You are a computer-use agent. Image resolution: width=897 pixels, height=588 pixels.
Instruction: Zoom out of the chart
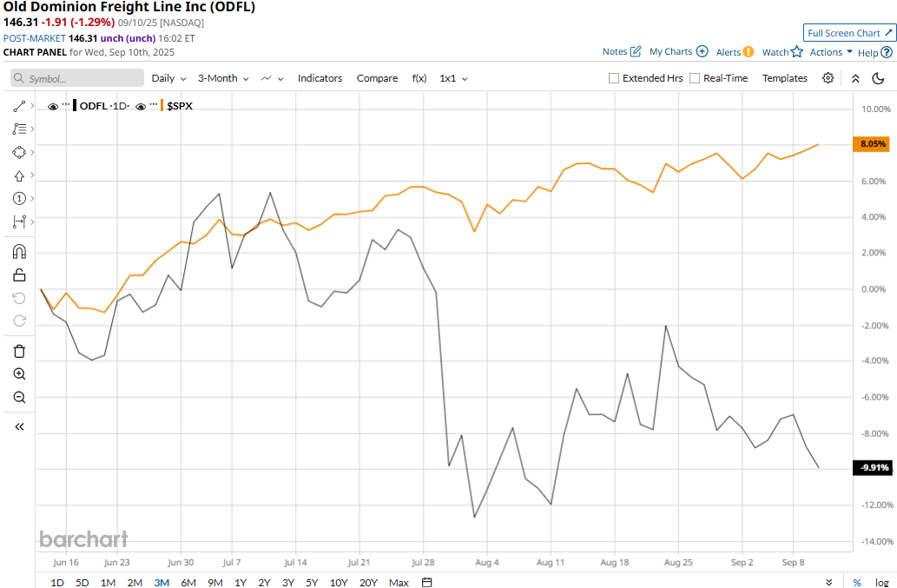tap(19, 397)
